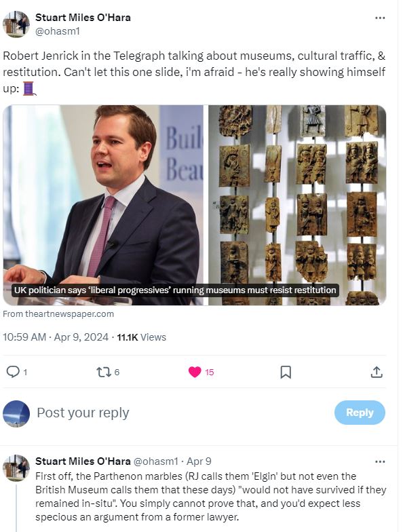Click the Reply button
The height and width of the screenshot is (532, 403).
tap(360, 413)
